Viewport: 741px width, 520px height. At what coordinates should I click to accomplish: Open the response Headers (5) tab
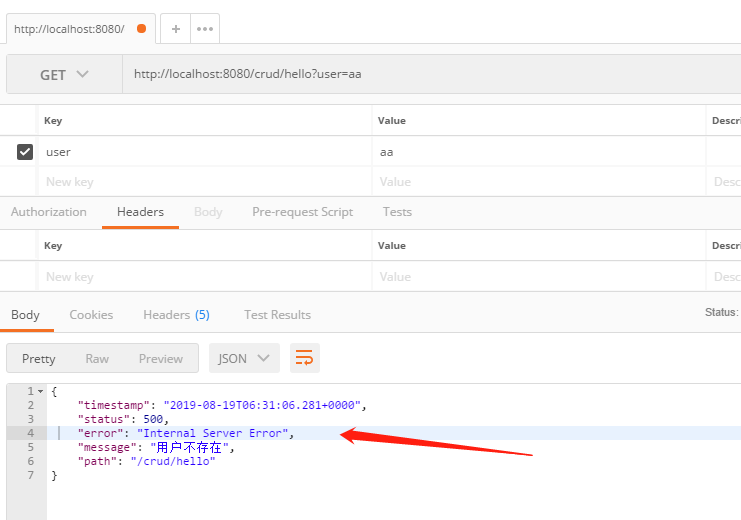point(176,315)
